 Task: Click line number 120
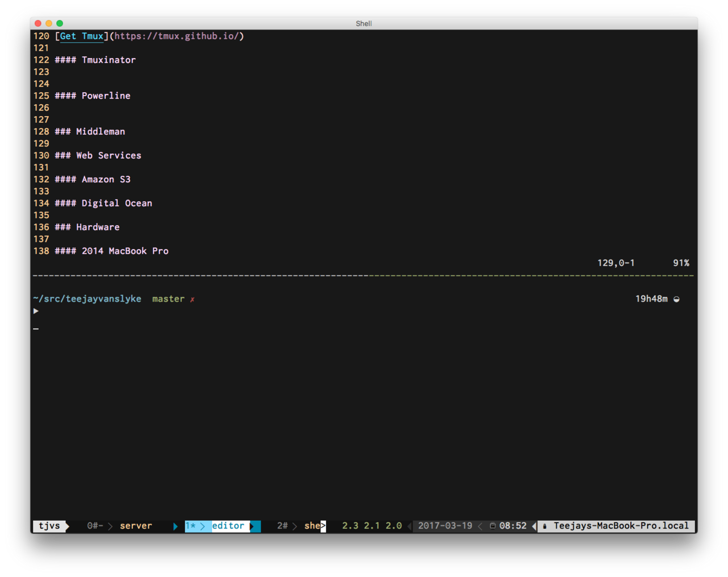point(41,36)
